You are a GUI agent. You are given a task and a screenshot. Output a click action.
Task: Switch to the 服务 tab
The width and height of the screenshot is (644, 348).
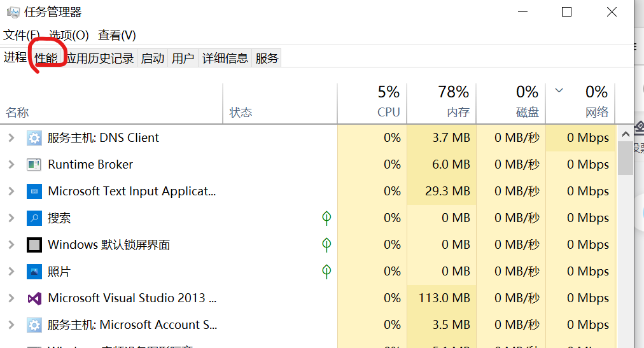267,59
